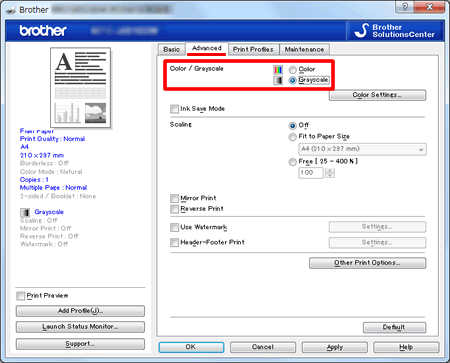Click the Cancel button
This screenshot has height=363, width=450.
click(263, 347)
